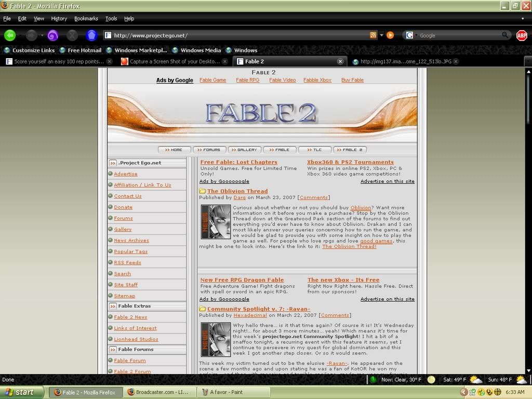Image resolution: width=532 pixels, height=399 pixels.
Task: Click Customize Links bookmark
Action: tap(29, 50)
